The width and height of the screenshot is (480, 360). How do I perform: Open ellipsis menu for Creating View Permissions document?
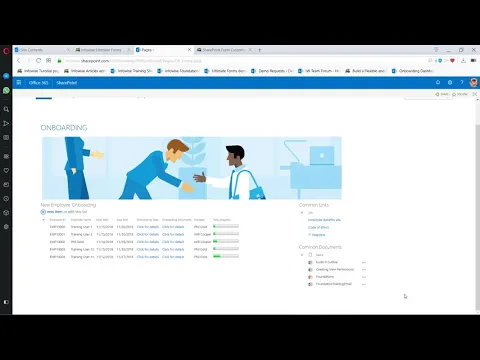coord(364,270)
